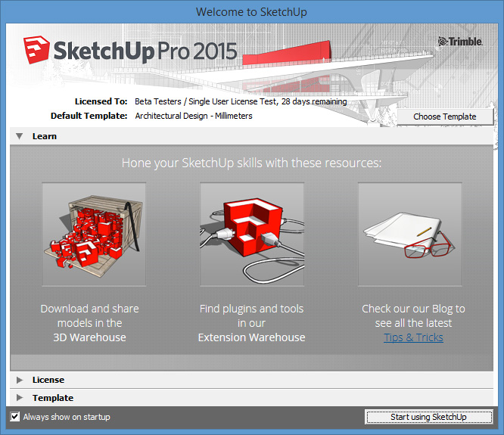The image size is (504, 435).
Task: Click the 'Architectural Design - Millimeters' text
Action: tap(194, 116)
